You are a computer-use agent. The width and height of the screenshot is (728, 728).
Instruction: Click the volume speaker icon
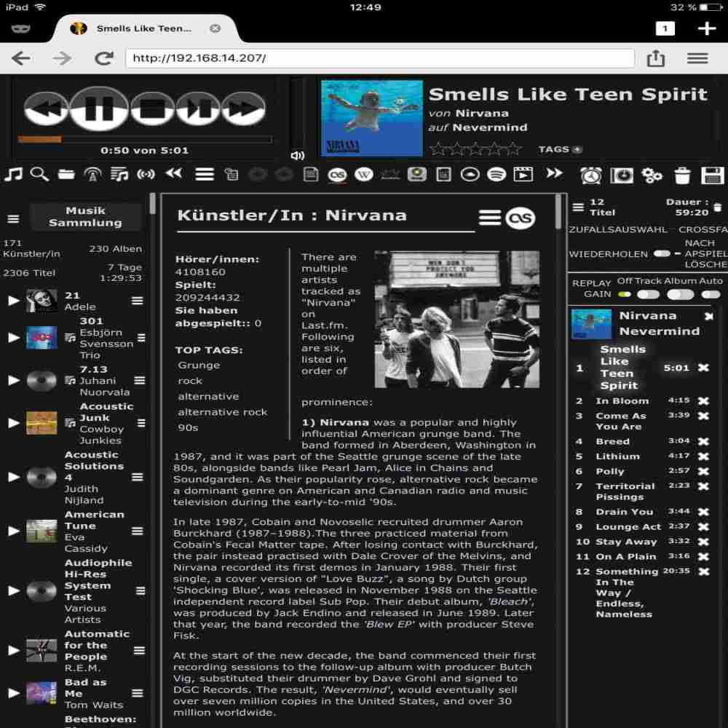297,156
